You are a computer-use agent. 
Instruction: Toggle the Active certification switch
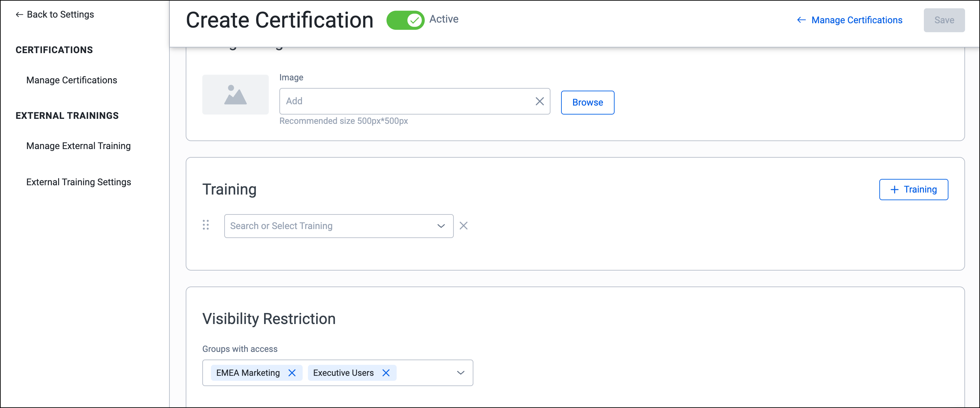[405, 20]
